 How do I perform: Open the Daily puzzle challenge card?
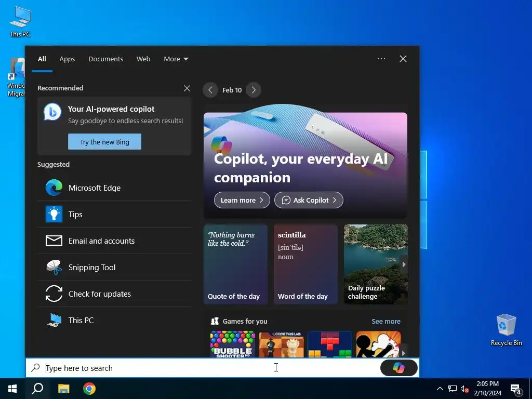tap(376, 264)
